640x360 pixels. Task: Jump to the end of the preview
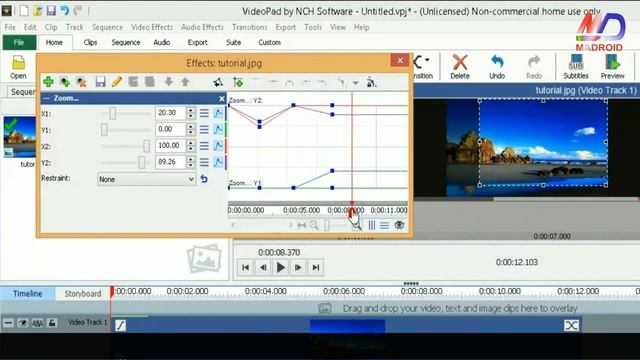point(316,267)
